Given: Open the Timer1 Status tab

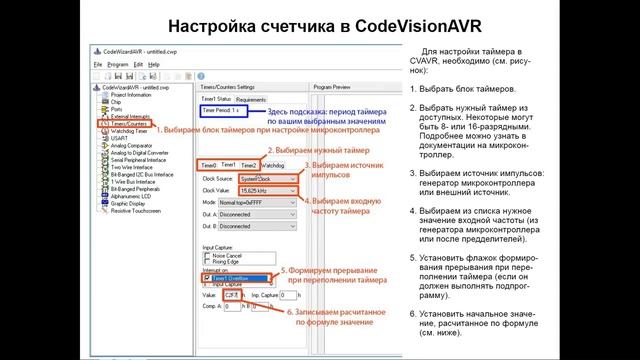Looking at the screenshot, I should tap(216, 99).
